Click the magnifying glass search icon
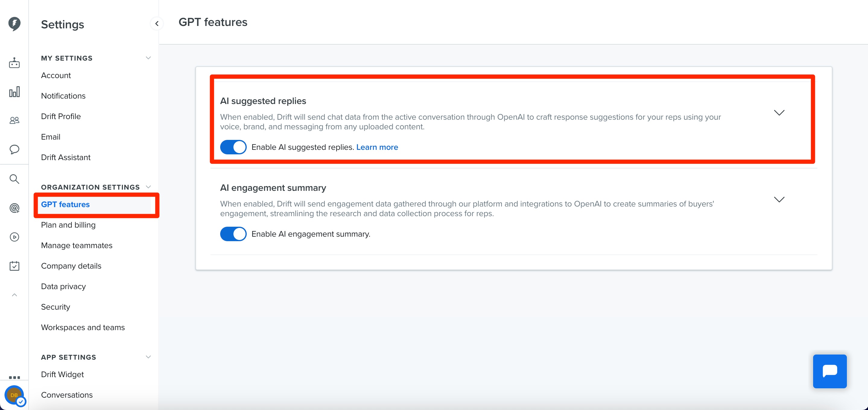 [x=14, y=179]
